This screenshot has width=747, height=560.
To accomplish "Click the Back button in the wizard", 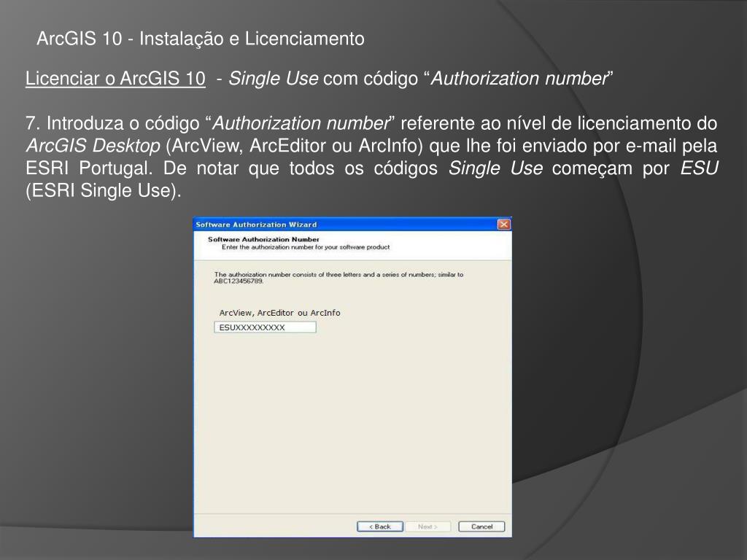I will (379, 526).
